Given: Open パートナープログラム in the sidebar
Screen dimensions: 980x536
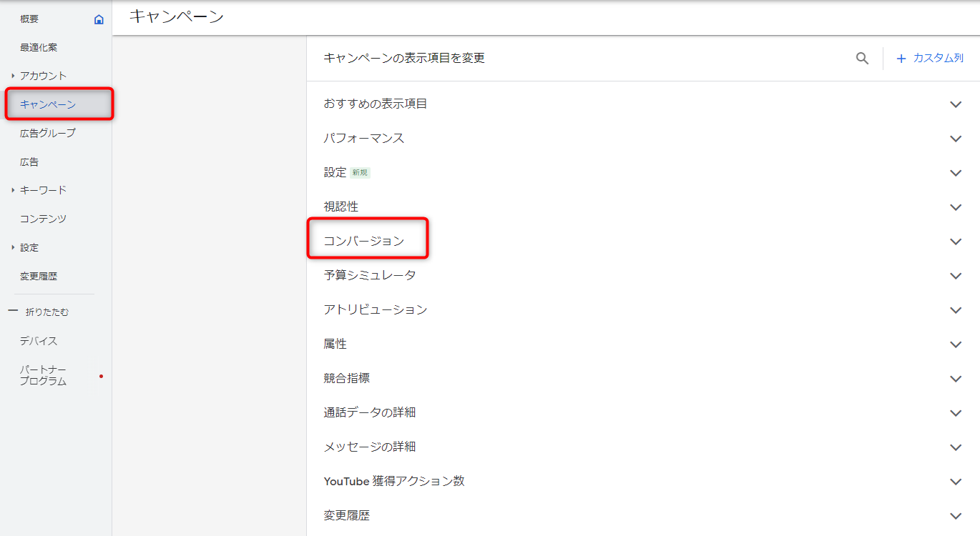Looking at the screenshot, I should tap(43, 376).
